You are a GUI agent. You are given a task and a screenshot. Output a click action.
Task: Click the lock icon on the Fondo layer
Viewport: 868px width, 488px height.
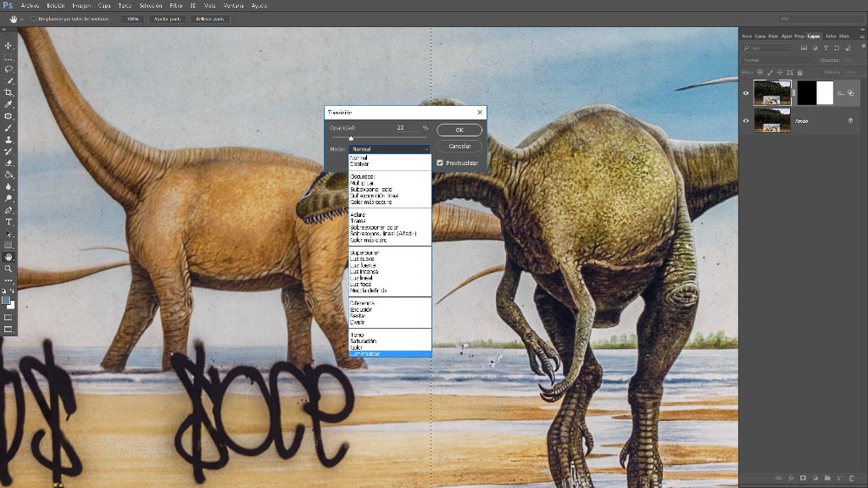click(850, 120)
